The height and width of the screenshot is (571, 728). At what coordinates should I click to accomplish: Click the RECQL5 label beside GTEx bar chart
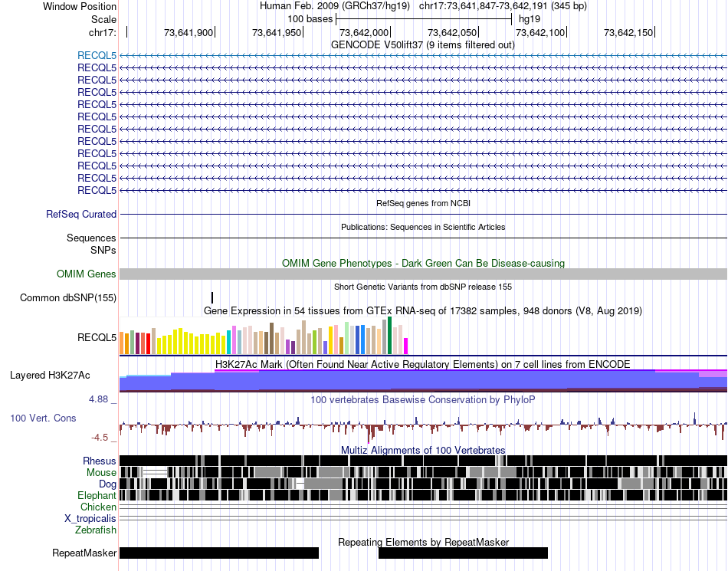97,337
